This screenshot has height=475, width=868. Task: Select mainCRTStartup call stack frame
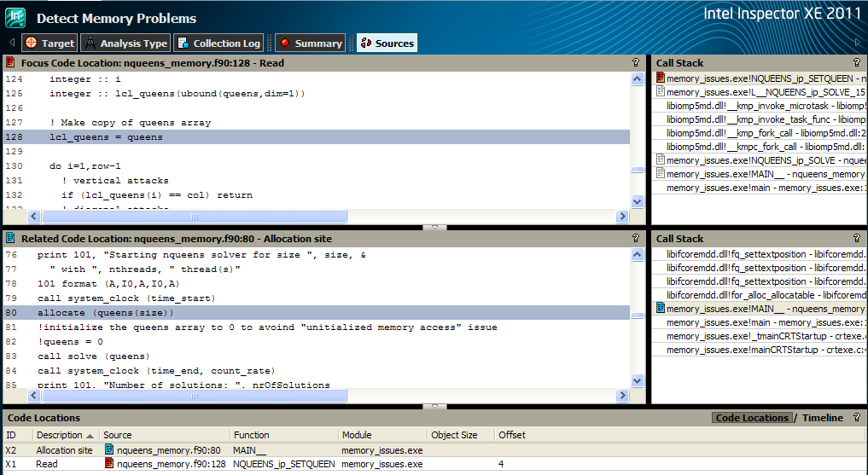click(760, 350)
